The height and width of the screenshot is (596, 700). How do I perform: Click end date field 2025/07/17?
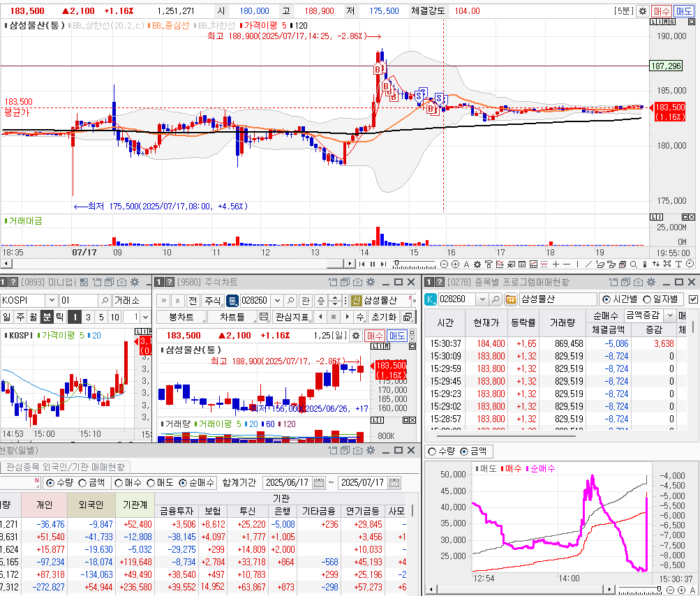click(362, 483)
